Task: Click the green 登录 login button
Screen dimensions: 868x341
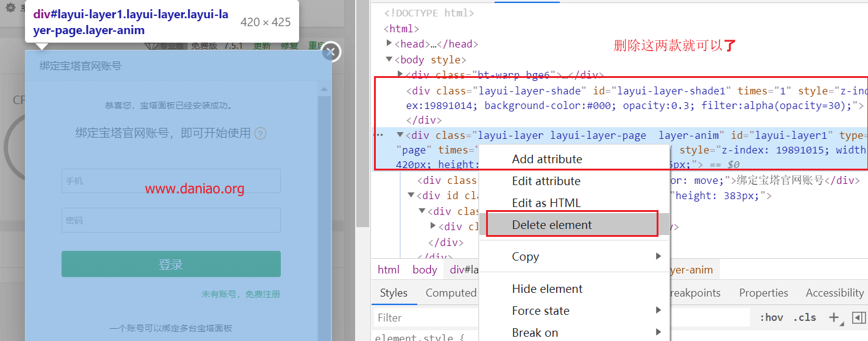Action: click(171, 264)
